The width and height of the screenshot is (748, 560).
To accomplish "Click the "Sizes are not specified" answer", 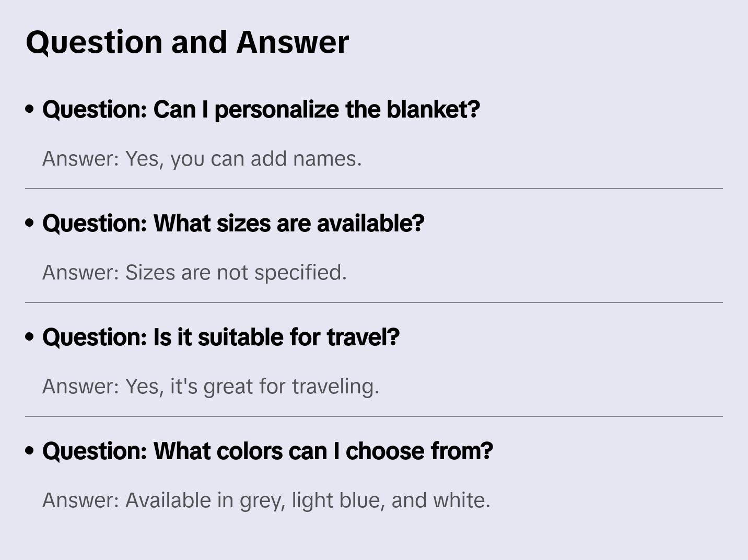I will tap(194, 273).
